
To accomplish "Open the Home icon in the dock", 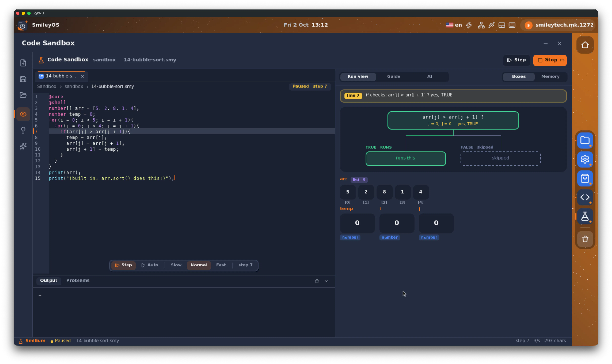I will point(585,45).
